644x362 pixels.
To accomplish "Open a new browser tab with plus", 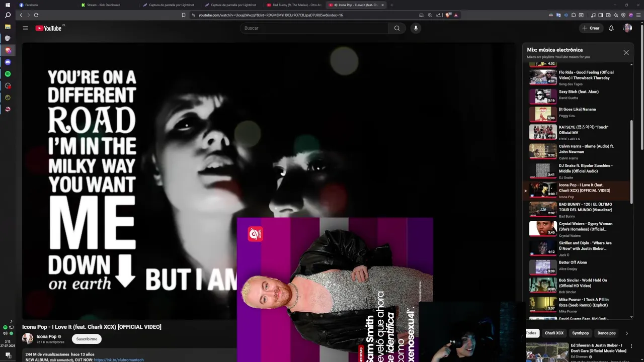I will coord(392,5).
